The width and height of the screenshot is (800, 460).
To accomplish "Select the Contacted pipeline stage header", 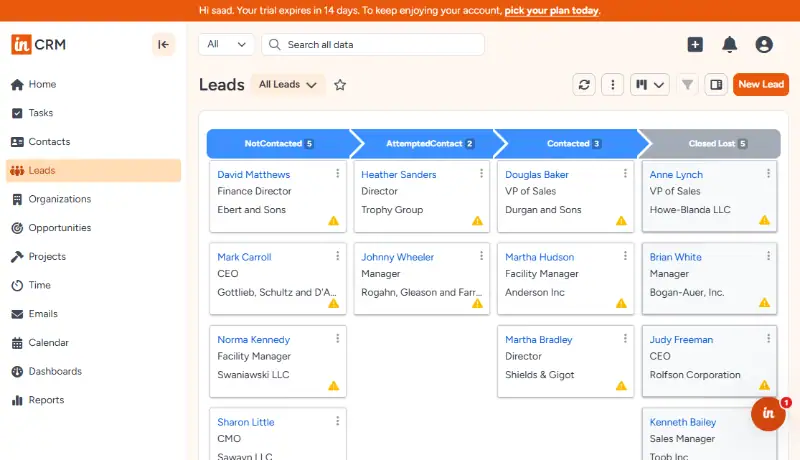I will pos(567,143).
